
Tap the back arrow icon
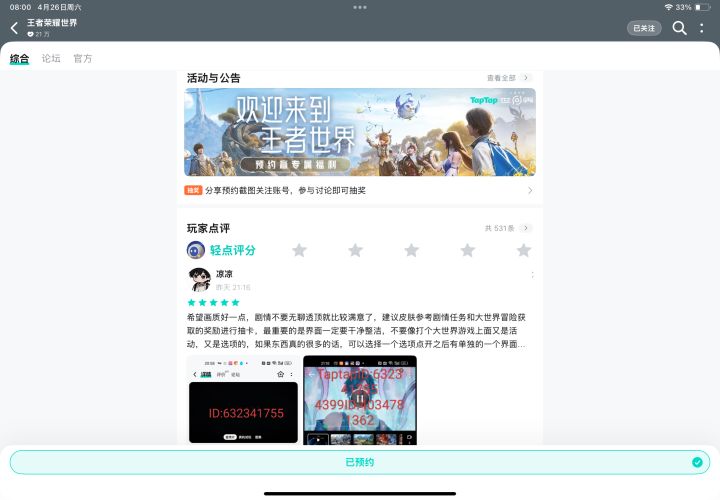click(x=14, y=28)
